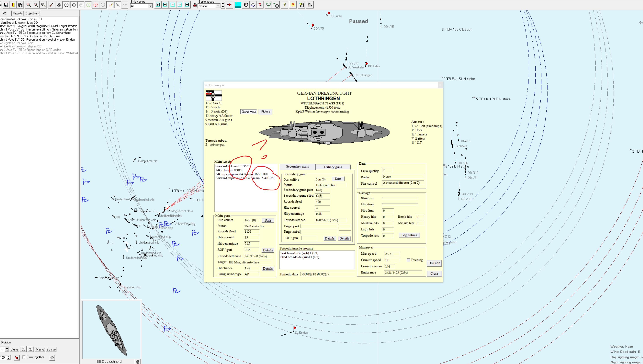This screenshot has height=364, width=643.
Task: Click the fast-forward playback button
Action: point(180,5)
